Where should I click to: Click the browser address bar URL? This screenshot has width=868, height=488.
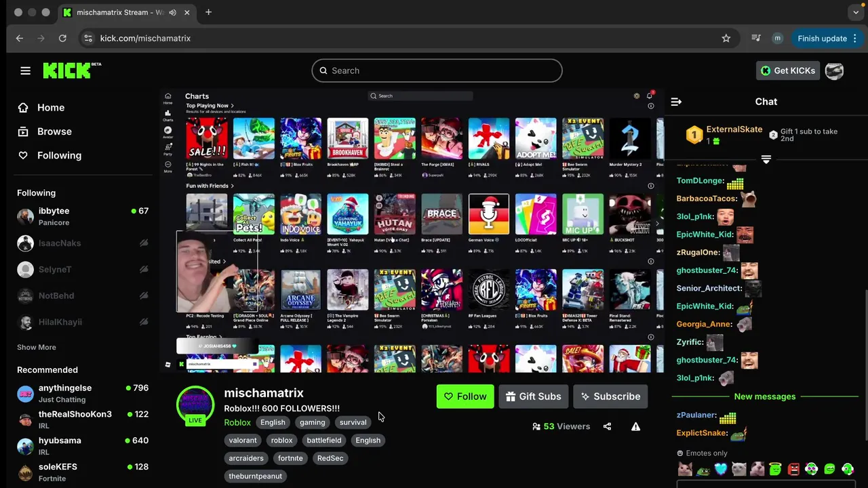click(145, 39)
